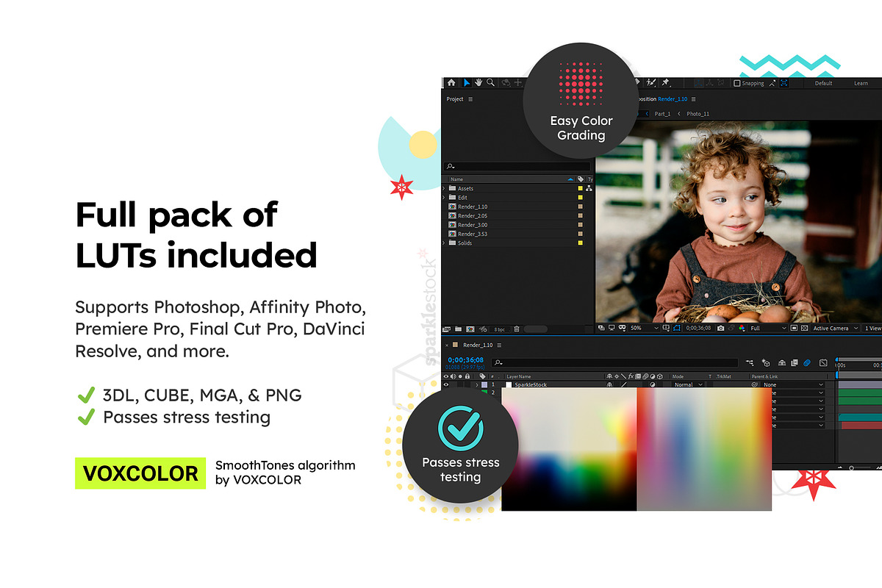The image size is (882, 588).
Task: Select the teal layer bar in timeline
Action: pos(861,417)
